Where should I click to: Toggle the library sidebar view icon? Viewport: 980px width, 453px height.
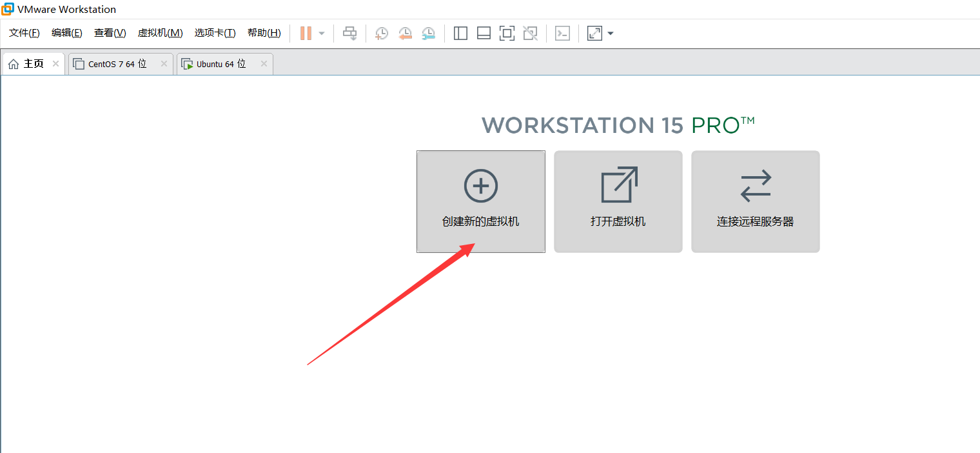click(x=460, y=33)
